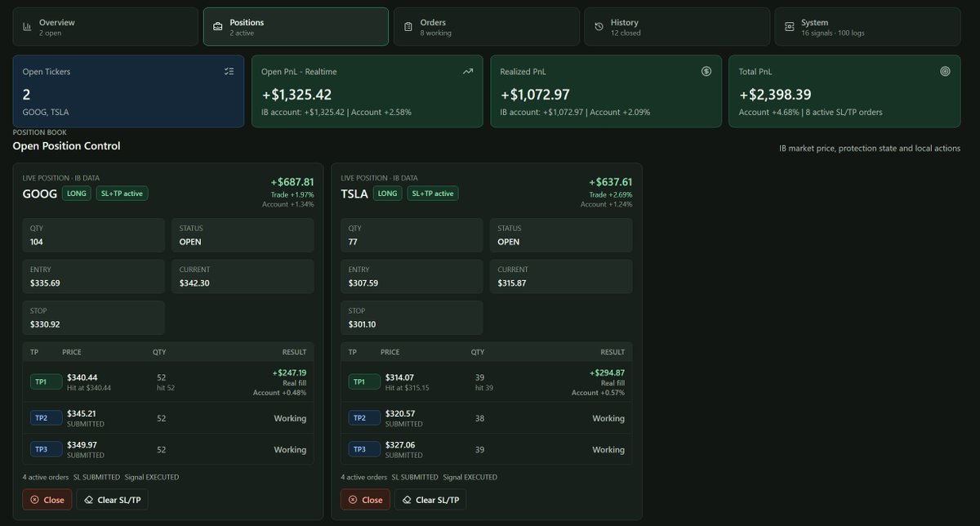Click the GOOG TP2 badge at $345.21
The width and height of the screenshot is (980, 526).
pyautogui.click(x=46, y=418)
